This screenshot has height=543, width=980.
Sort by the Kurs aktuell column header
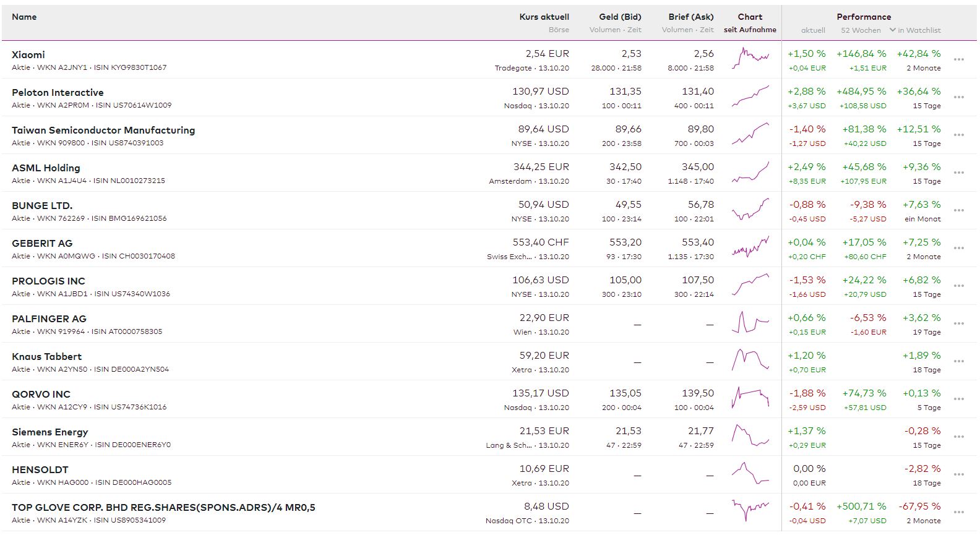click(544, 17)
